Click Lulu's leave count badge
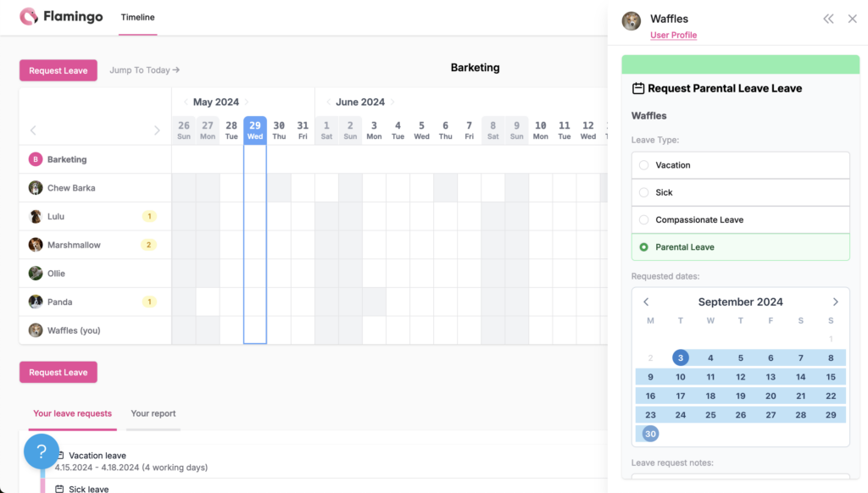The image size is (868, 493). click(x=149, y=217)
